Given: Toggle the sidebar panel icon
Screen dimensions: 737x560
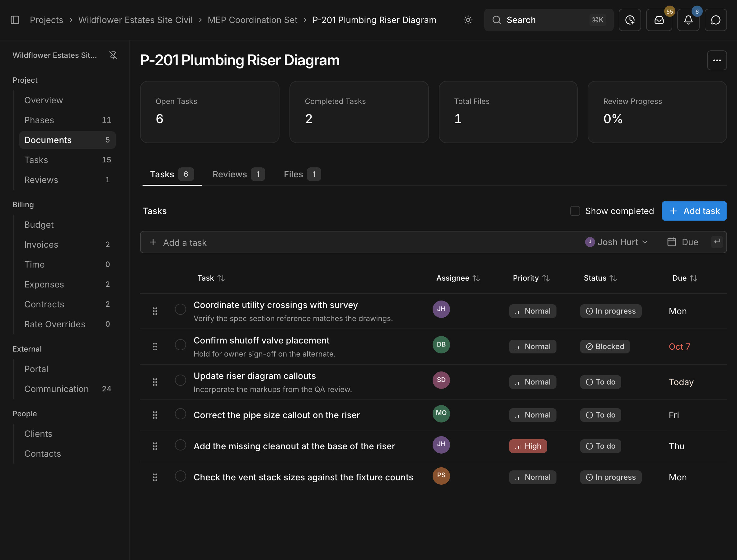Looking at the screenshot, I should pyautogui.click(x=15, y=20).
